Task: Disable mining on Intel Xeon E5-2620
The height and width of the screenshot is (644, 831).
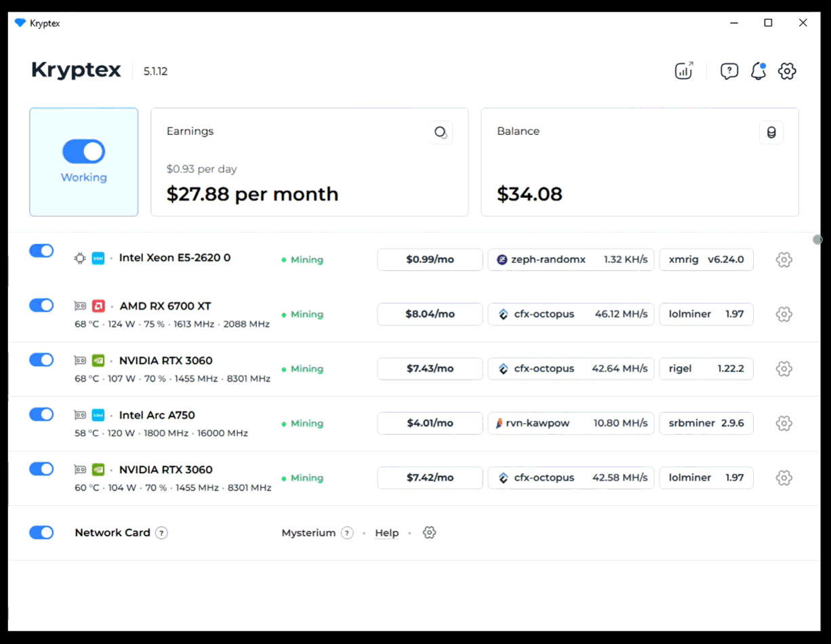Action: 41,251
